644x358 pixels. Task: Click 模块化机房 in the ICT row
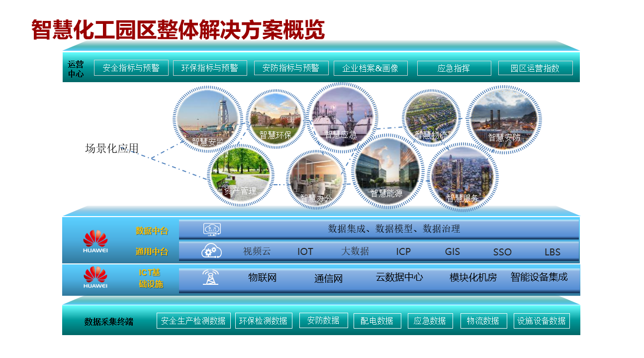(x=473, y=278)
